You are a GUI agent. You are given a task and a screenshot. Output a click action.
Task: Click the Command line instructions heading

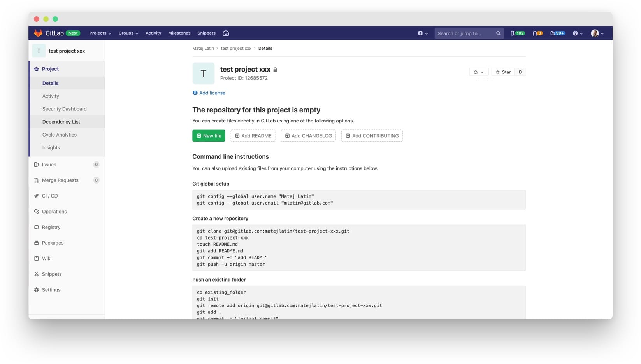[230, 157]
